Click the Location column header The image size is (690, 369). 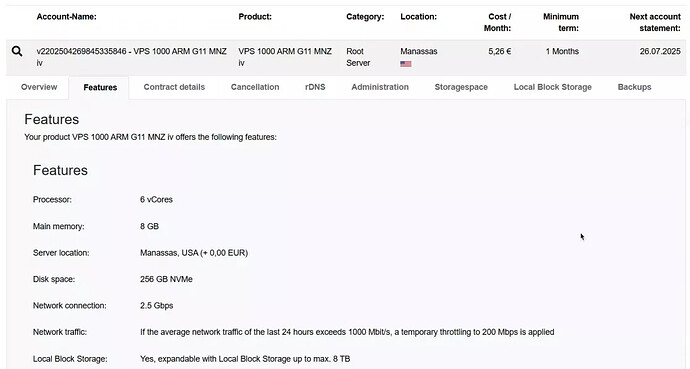tap(418, 17)
